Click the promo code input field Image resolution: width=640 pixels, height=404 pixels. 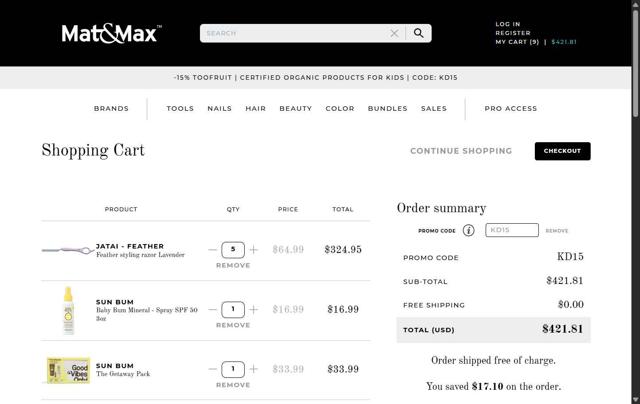[x=512, y=230]
